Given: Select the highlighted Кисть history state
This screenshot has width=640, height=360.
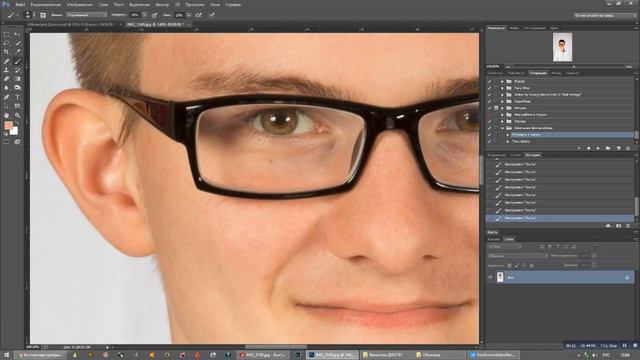Looking at the screenshot, I should click(x=560, y=218).
